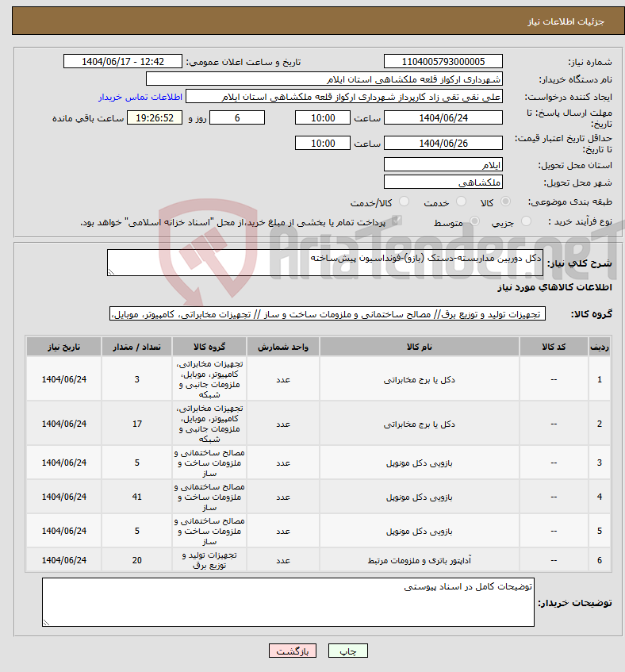Click the quantity cell showing 3

pos(136,379)
